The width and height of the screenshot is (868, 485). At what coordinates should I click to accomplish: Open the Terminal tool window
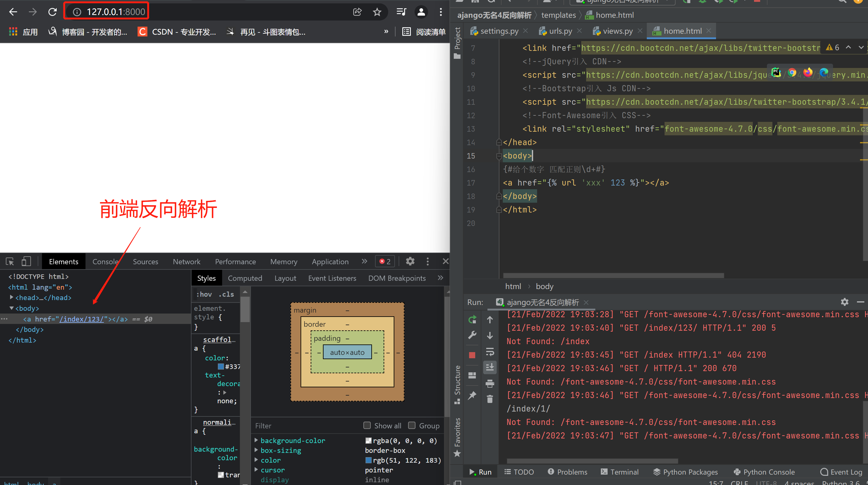pos(619,472)
